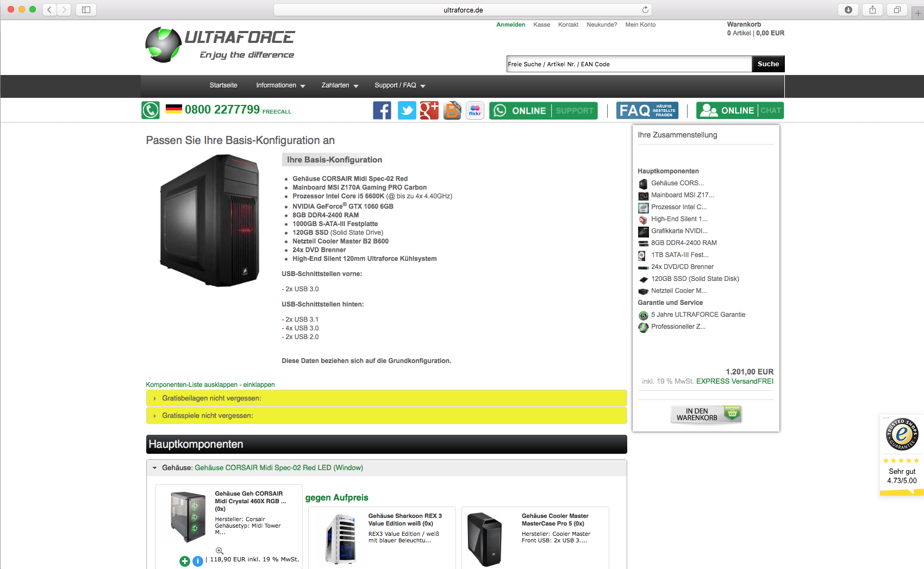This screenshot has width=924, height=569.
Task: Click 'Netzteil Cooler M...' in summary
Action: (x=679, y=291)
